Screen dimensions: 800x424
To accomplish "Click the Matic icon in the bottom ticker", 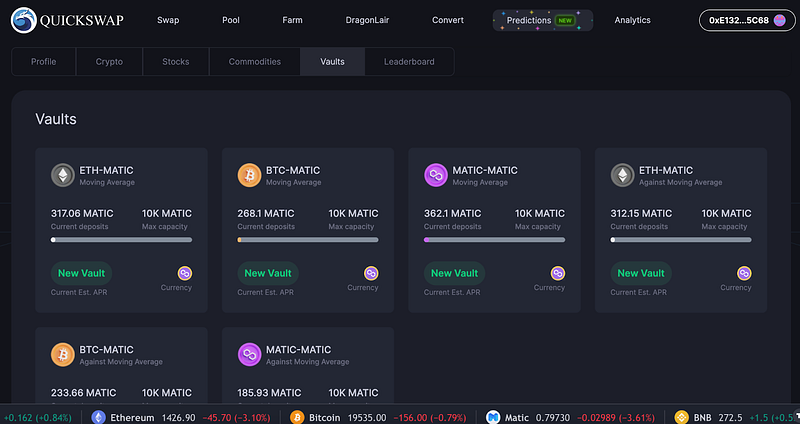I will 493,417.
